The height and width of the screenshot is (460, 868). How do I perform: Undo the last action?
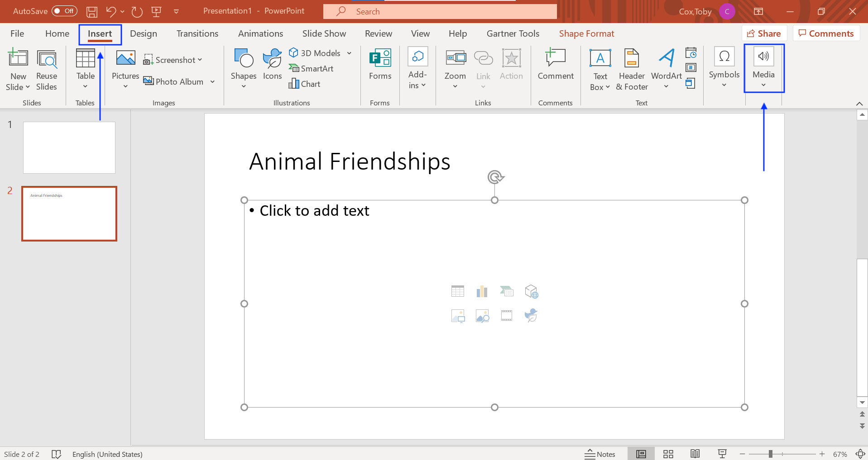point(111,11)
